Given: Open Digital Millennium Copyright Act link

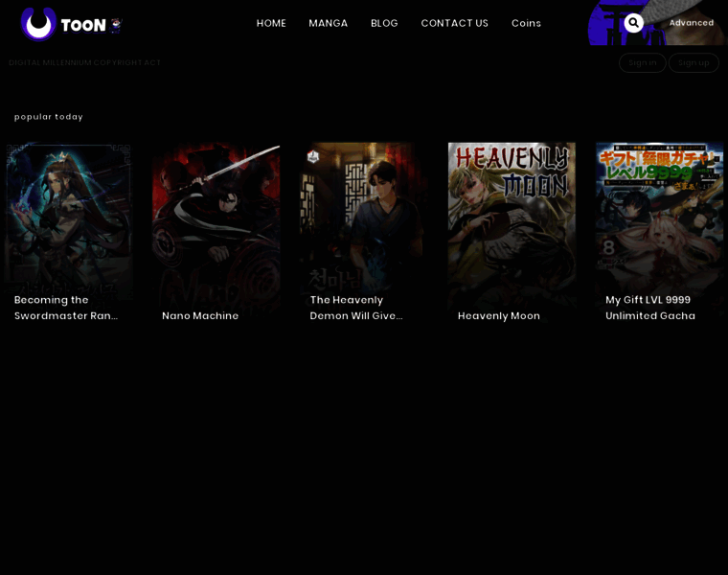Looking at the screenshot, I should tap(84, 62).
